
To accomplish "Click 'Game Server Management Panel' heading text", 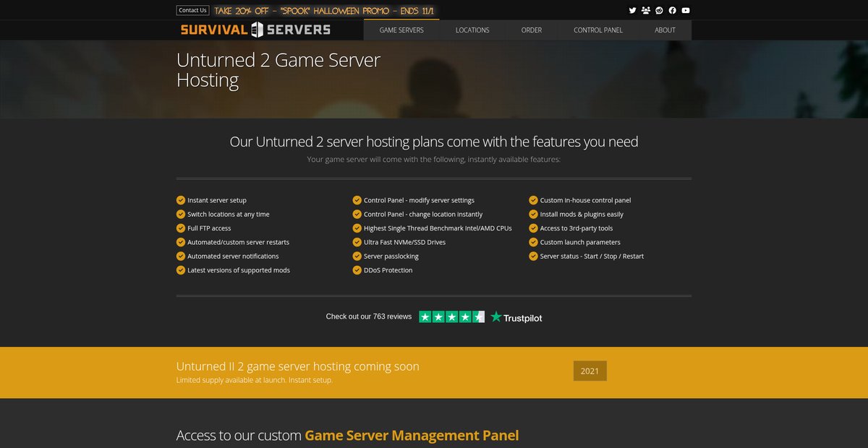I will tap(412, 436).
